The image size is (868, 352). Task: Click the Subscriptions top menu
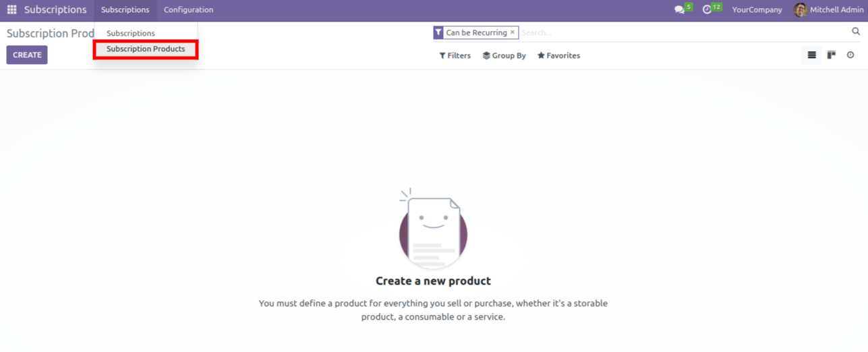click(125, 10)
